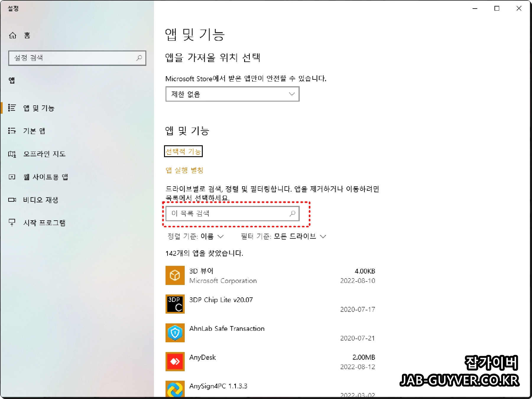Expand the 정렬 기준: 이름 sort dropdown
The image size is (532, 399).
tap(195, 236)
